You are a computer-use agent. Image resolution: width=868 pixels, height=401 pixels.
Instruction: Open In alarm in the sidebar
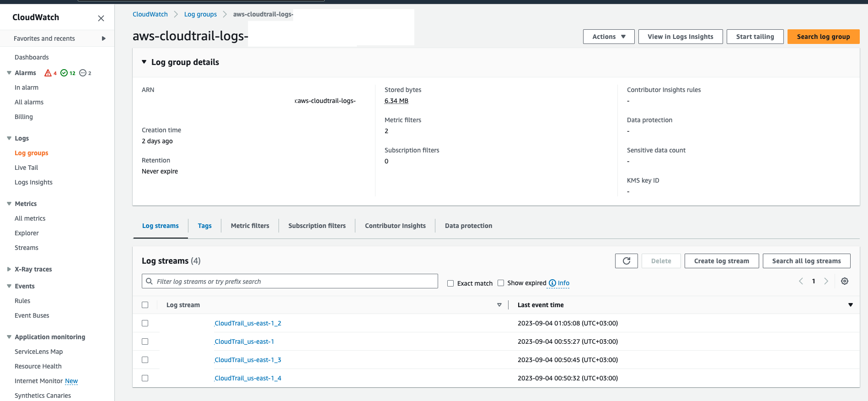click(27, 87)
